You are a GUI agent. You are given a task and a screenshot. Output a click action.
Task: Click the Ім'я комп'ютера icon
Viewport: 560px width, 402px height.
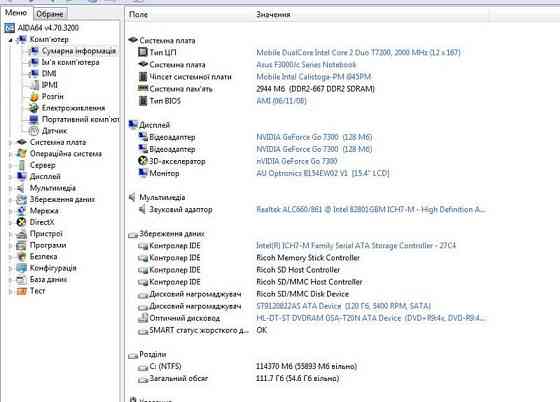tap(35, 62)
